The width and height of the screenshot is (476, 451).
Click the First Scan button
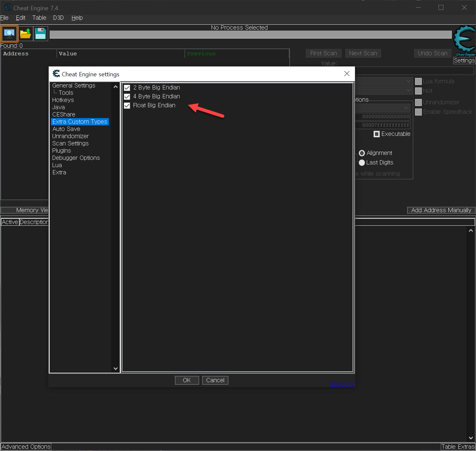(324, 53)
